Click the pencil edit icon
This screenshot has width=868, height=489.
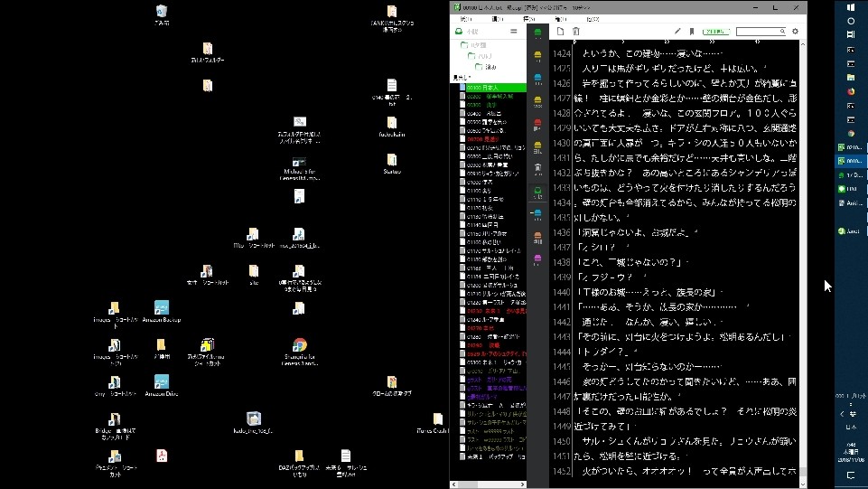coord(677,32)
